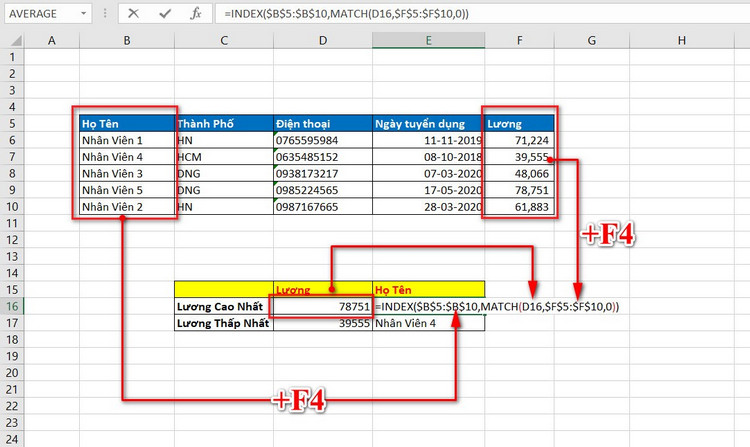The width and height of the screenshot is (750, 447).
Task: Select column F header
Action: (519, 41)
